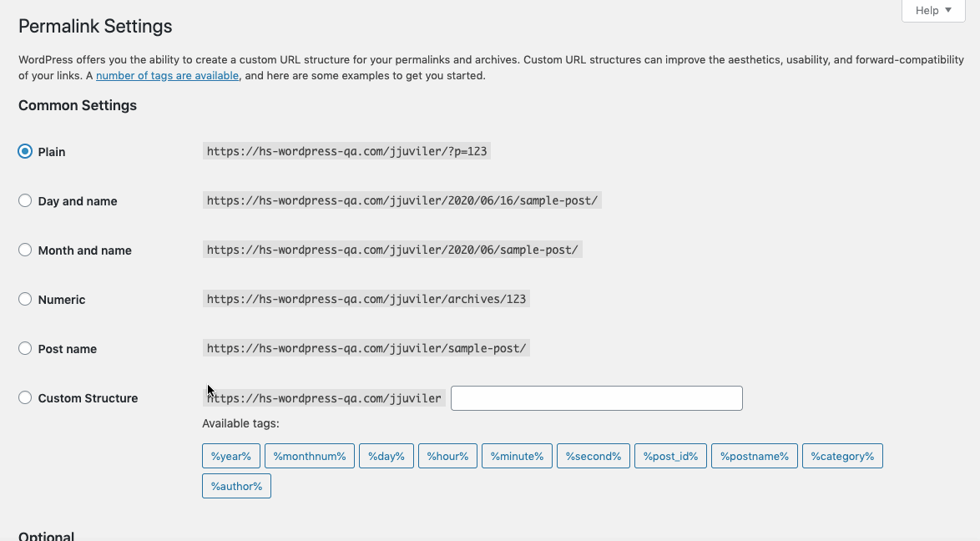Insert the %second% tag

593,456
